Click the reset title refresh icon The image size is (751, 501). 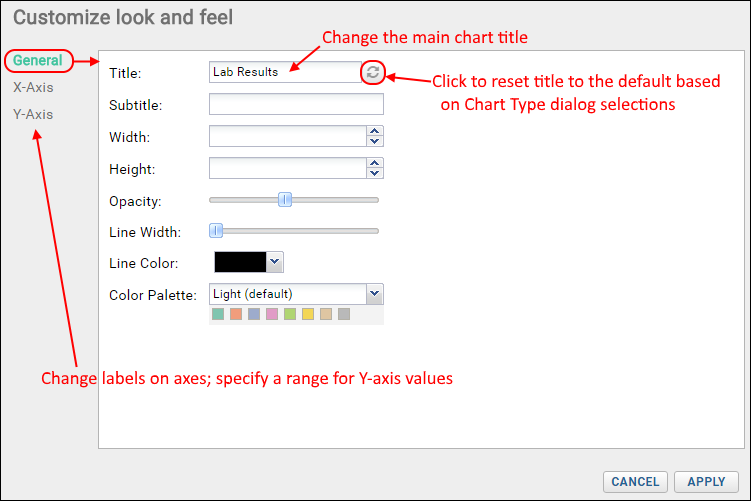click(x=373, y=72)
